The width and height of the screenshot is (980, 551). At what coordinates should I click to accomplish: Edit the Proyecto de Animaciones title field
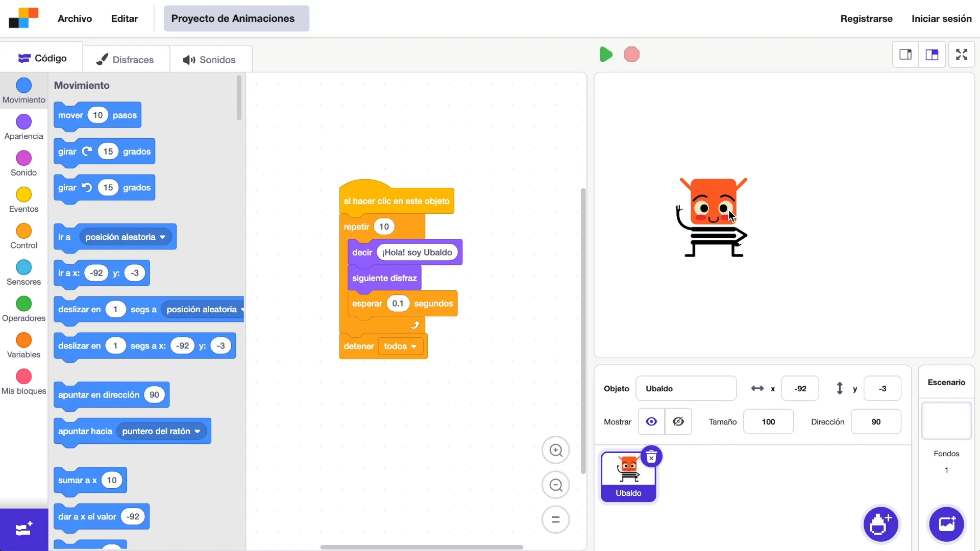click(236, 18)
